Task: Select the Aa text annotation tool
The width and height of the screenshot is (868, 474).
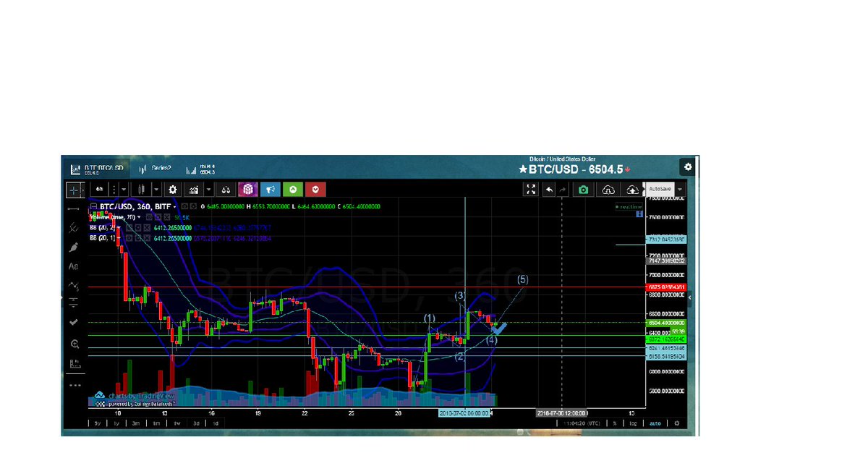Action: coord(74,266)
